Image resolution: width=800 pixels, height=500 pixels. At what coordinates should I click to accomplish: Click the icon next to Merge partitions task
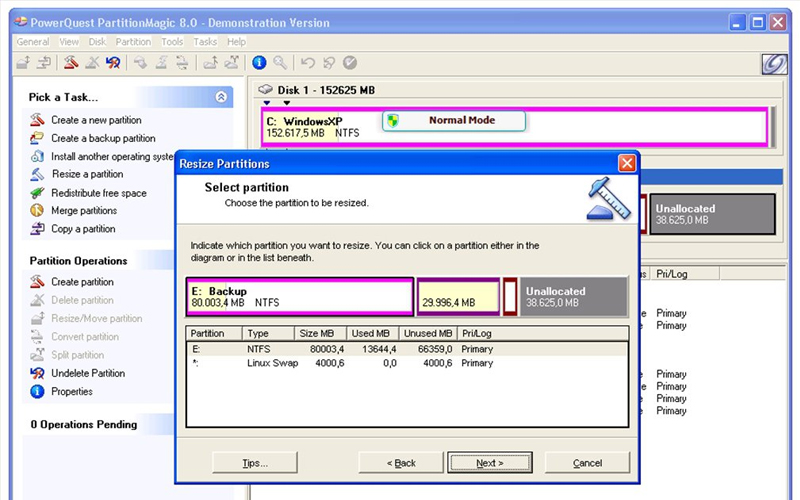point(37,210)
